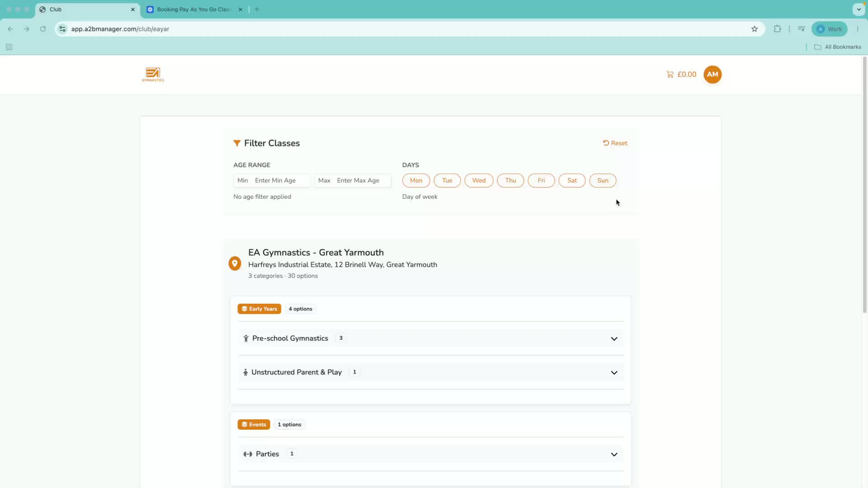Open a new browser tab
The image size is (868, 488).
(257, 9)
